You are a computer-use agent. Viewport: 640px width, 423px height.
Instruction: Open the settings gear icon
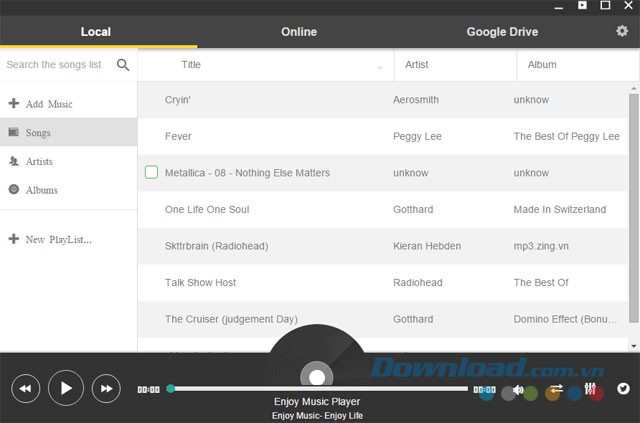click(x=622, y=31)
